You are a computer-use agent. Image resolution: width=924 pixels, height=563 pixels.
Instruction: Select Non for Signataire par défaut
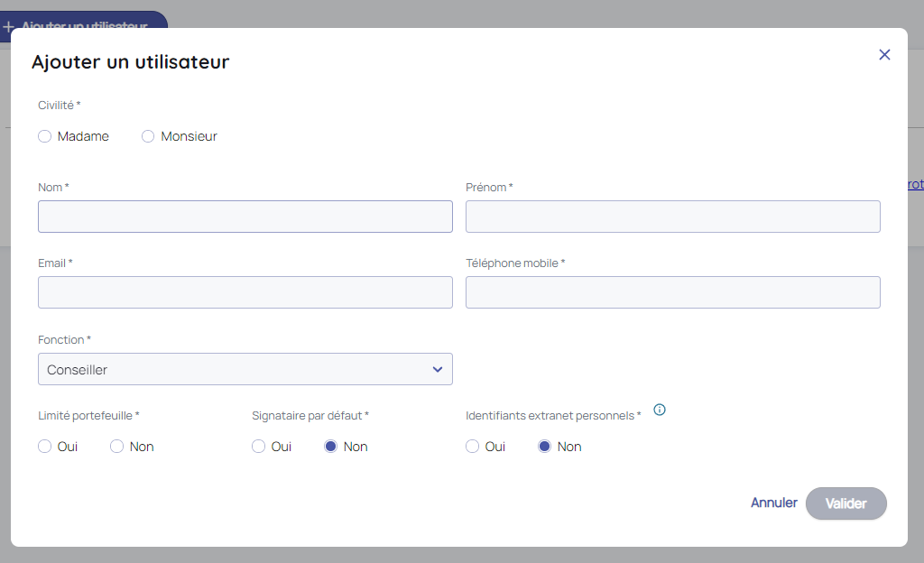point(331,447)
